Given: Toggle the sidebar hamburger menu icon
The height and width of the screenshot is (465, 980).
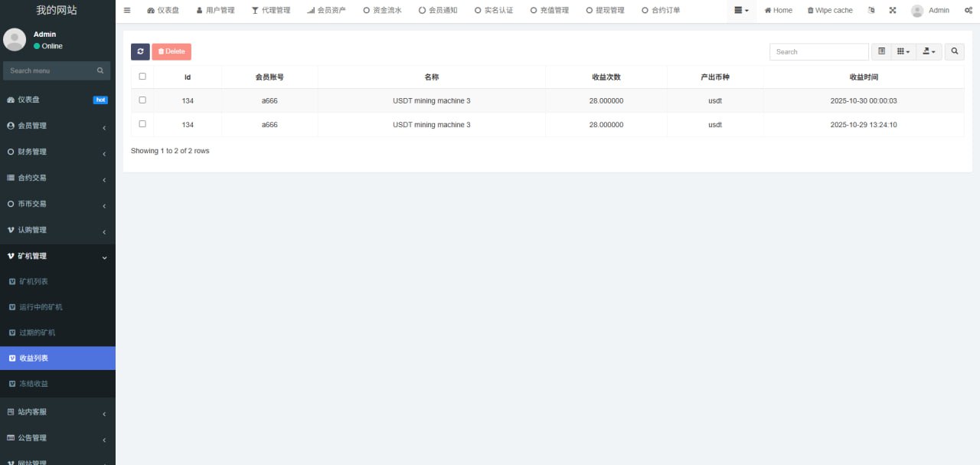Looking at the screenshot, I should click(x=127, y=11).
